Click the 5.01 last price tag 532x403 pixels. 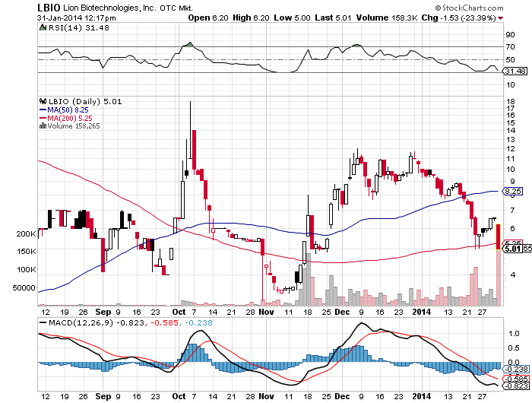(513, 249)
